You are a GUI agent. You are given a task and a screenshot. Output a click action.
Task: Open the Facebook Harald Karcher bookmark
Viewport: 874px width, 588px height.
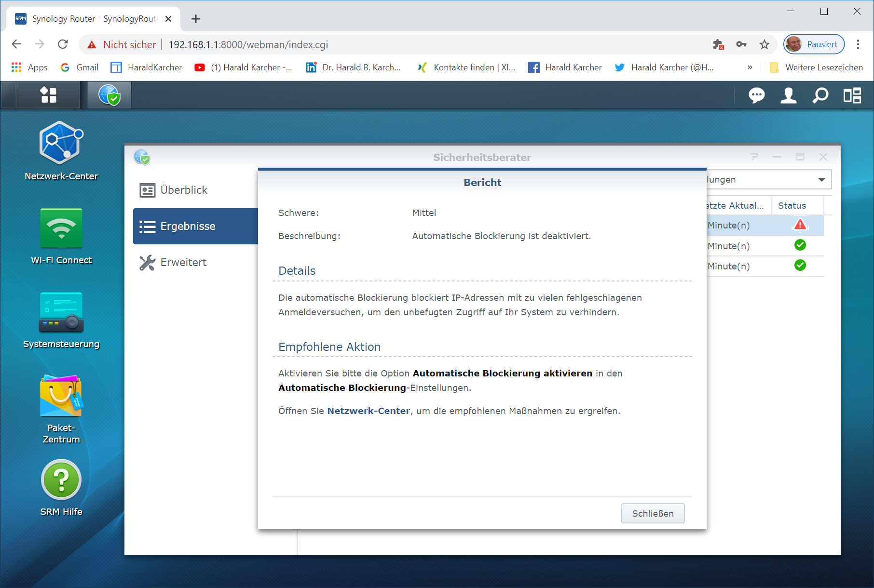(565, 67)
